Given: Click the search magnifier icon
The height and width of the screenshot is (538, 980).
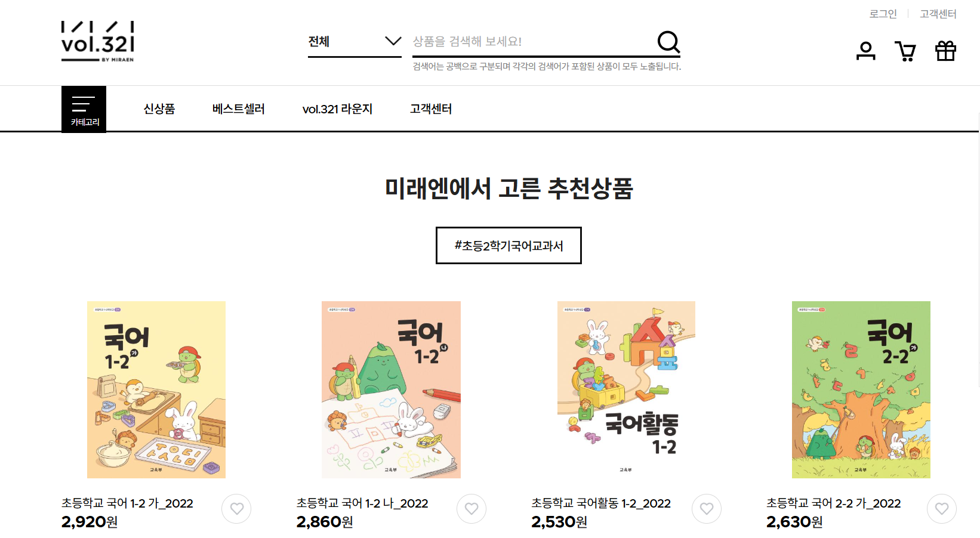Looking at the screenshot, I should (x=668, y=42).
